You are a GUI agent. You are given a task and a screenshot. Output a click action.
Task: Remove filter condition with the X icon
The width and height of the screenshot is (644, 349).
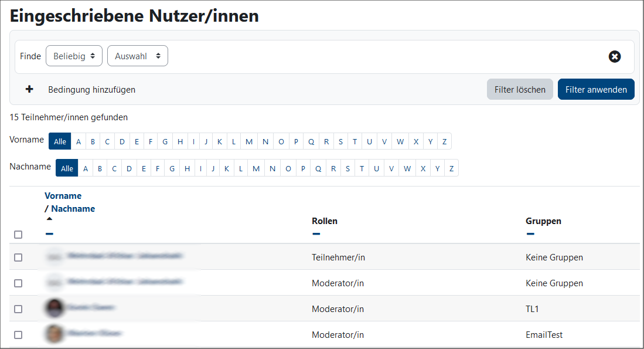[614, 56]
